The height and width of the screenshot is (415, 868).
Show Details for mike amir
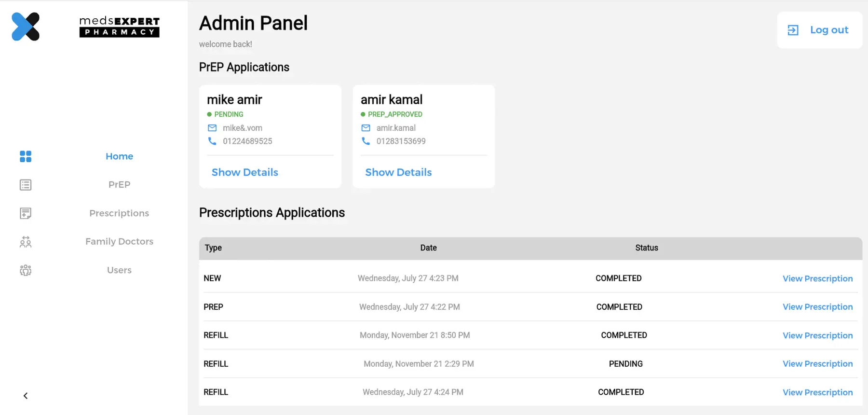click(245, 172)
